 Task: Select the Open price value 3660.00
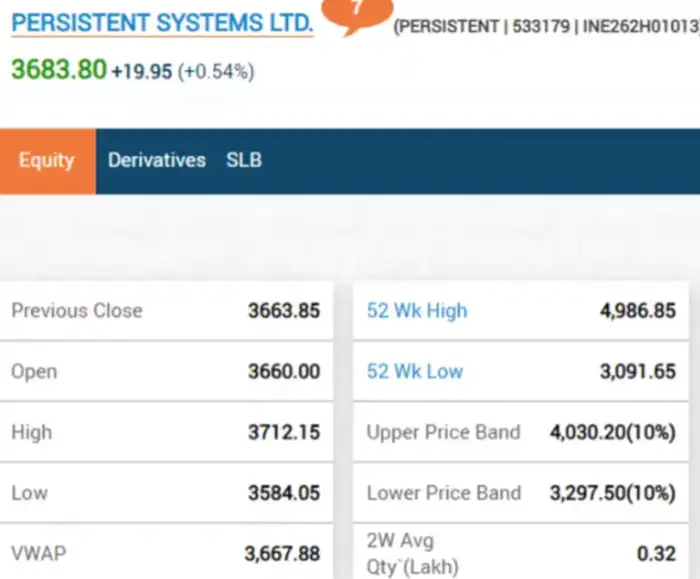(x=284, y=371)
